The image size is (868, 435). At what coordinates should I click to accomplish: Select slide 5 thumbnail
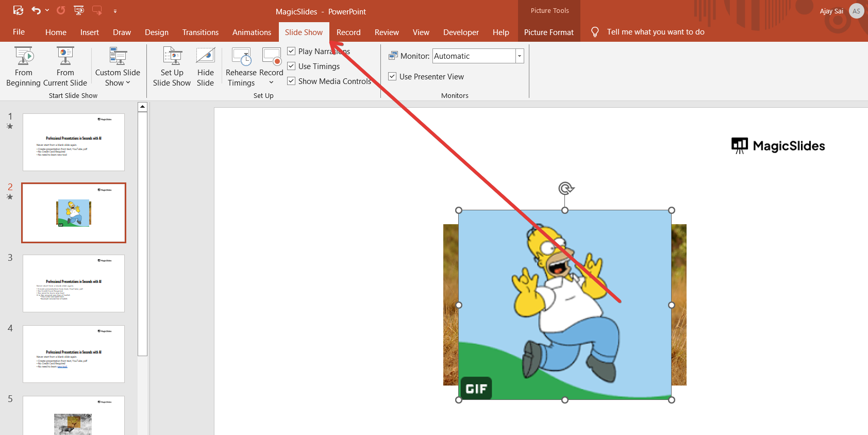[74, 415]
